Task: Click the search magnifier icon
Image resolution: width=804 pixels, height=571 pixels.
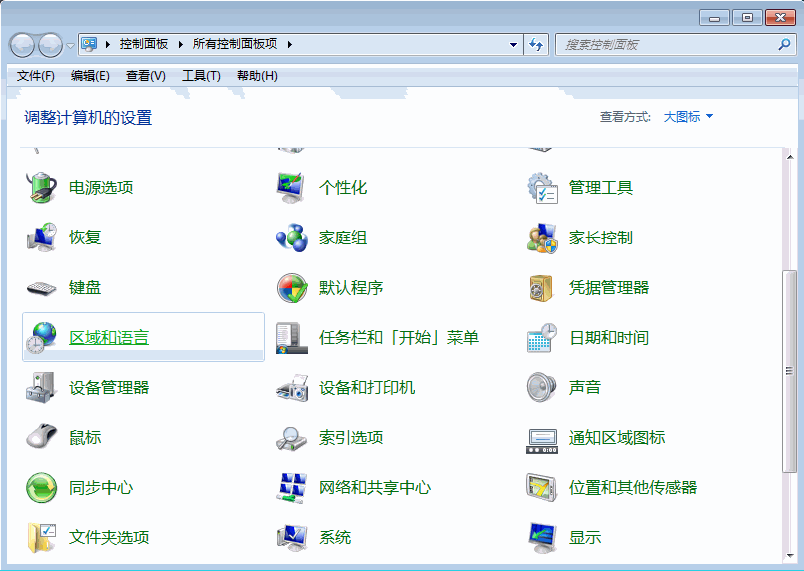Action: (x=784, y=45)
